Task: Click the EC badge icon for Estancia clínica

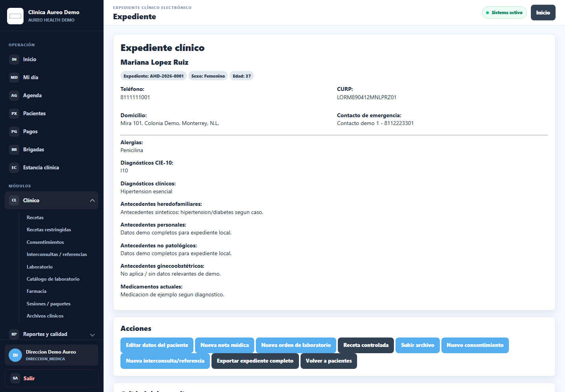Action: click(14, 168)
